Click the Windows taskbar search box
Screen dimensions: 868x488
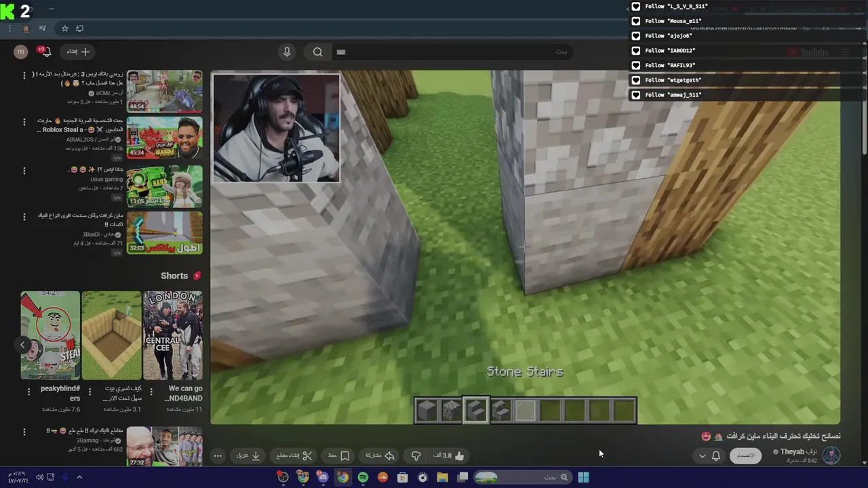tap(521, 477)
